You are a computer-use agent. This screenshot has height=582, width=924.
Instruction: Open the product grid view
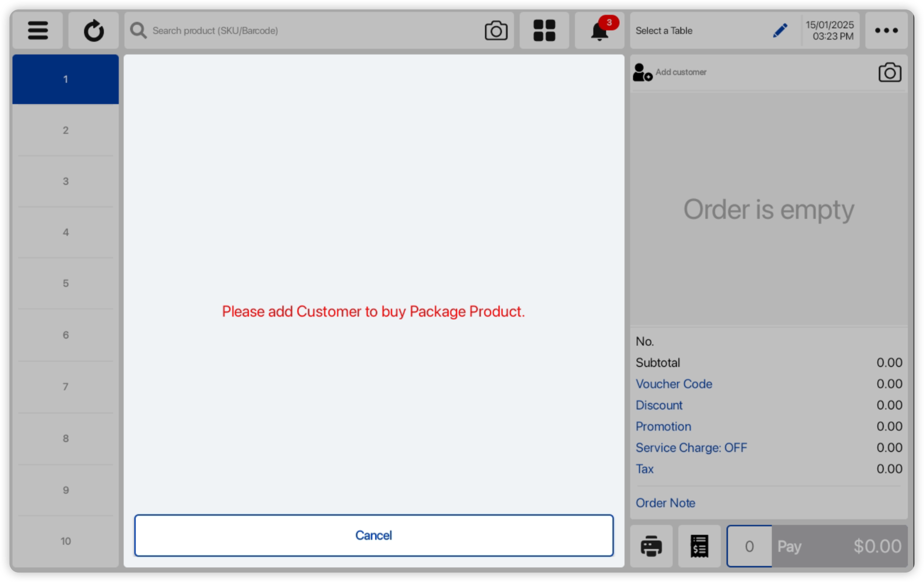[544, 30]
